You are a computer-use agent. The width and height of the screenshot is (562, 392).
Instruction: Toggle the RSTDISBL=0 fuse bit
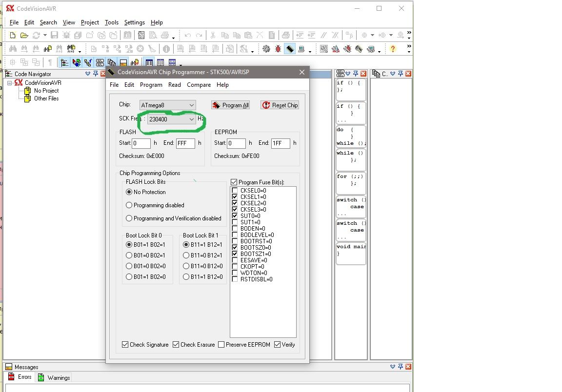(235, 279)
